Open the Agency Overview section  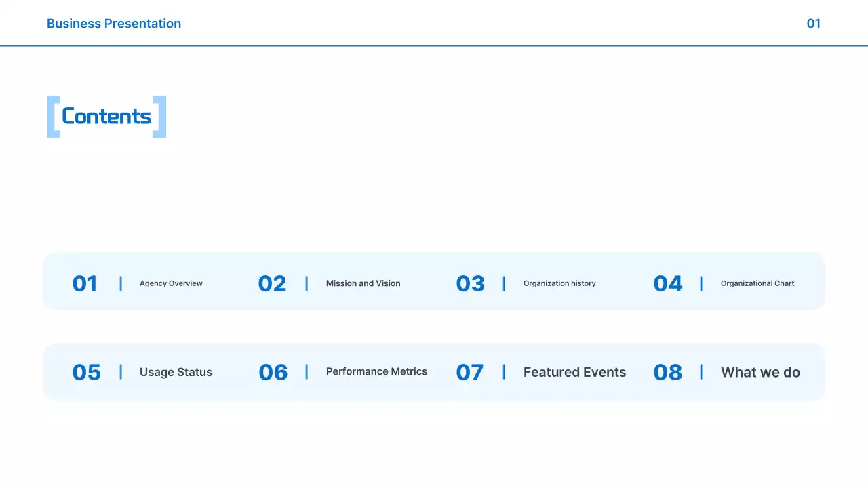tap(171, 283)
